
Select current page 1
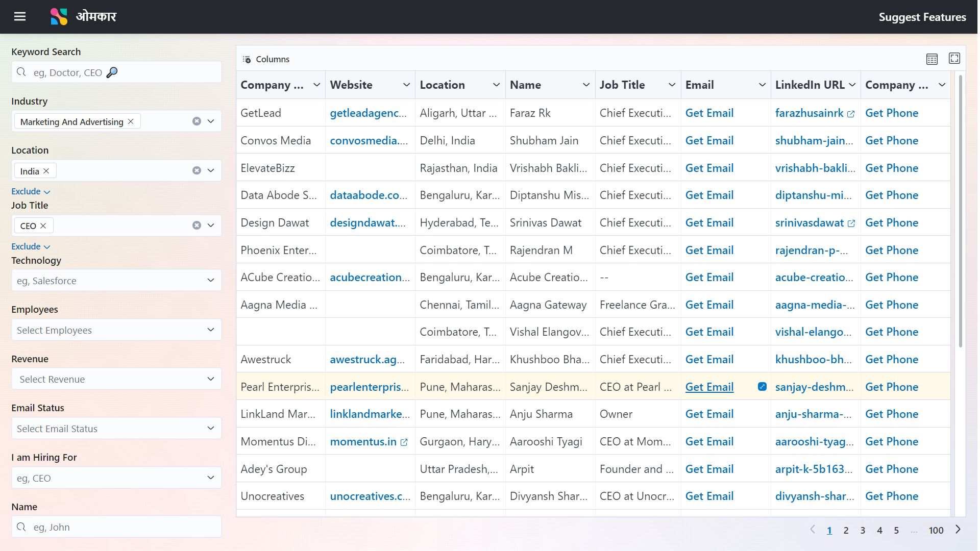pyautogui.click(x=829, y=531)
